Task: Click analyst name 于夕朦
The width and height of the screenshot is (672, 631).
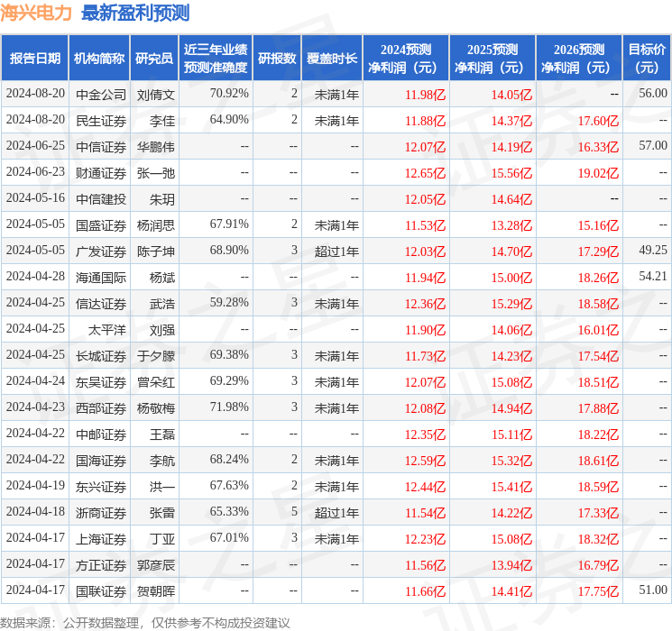Action: (156, 356)
